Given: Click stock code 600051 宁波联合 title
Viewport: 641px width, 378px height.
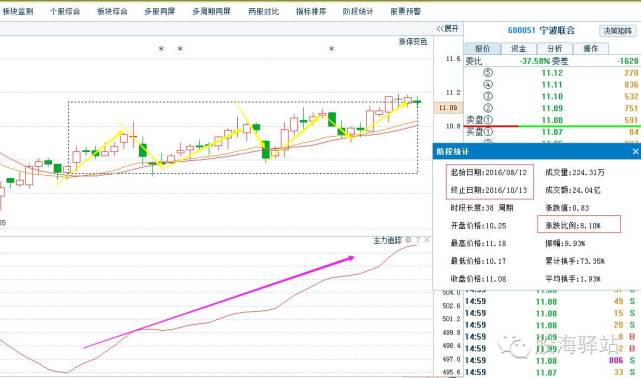Looking at the screenshot, I should coord(541,30).
